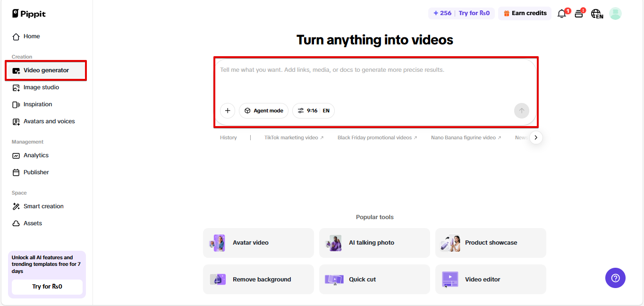Open the Image studio from sidebar
This screenshot has height=306, width=644.
coord(41,87)
